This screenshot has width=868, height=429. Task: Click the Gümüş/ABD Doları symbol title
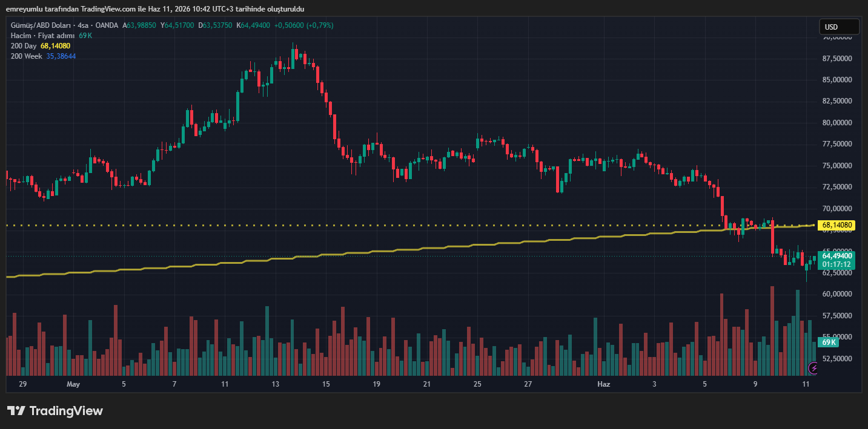(x=40, y=25)
